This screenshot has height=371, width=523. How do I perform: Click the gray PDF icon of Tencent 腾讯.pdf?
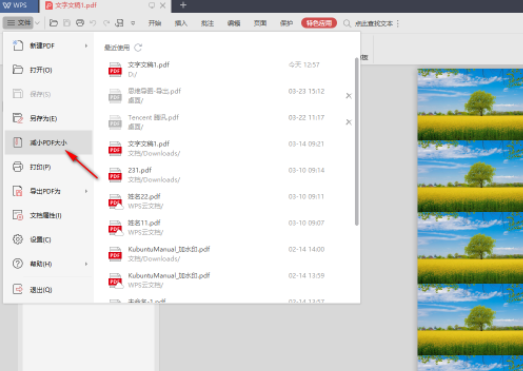pos(115,122)
